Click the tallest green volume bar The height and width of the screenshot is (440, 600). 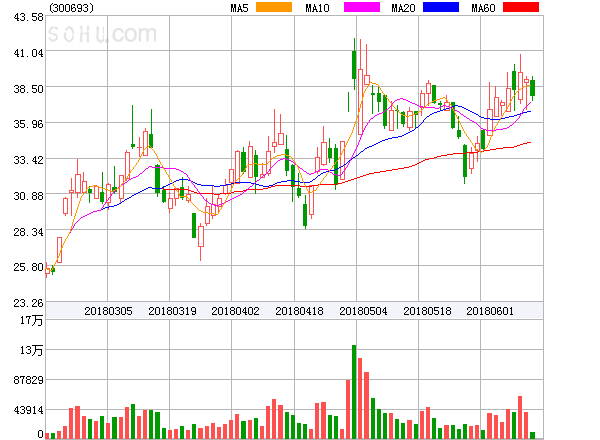(354, 392)
